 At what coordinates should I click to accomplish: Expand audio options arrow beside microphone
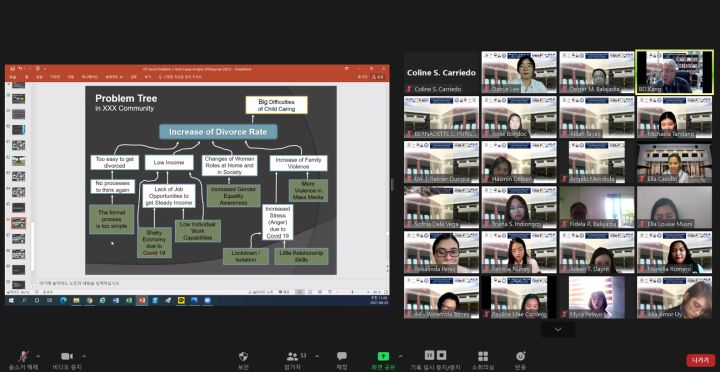click(x=38, y=356)
